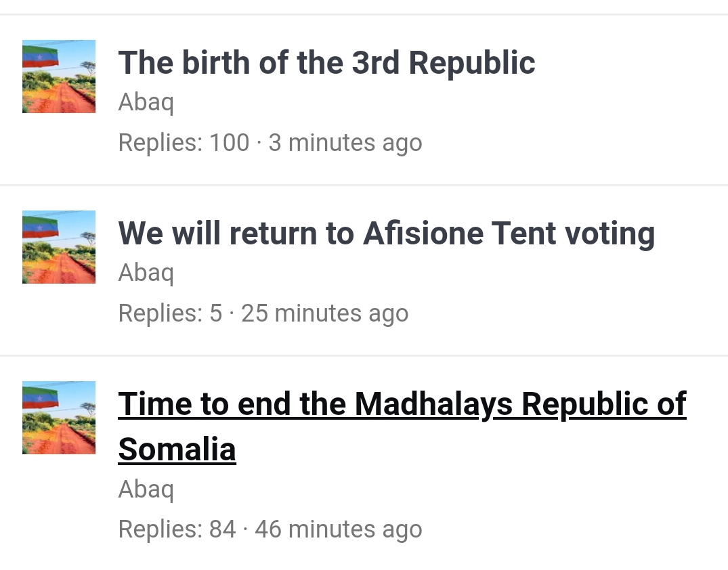Click avatar beside 'We will return to Afisione Tent voting'
Viewport: 728px width, 570px height.
[59, 247]
